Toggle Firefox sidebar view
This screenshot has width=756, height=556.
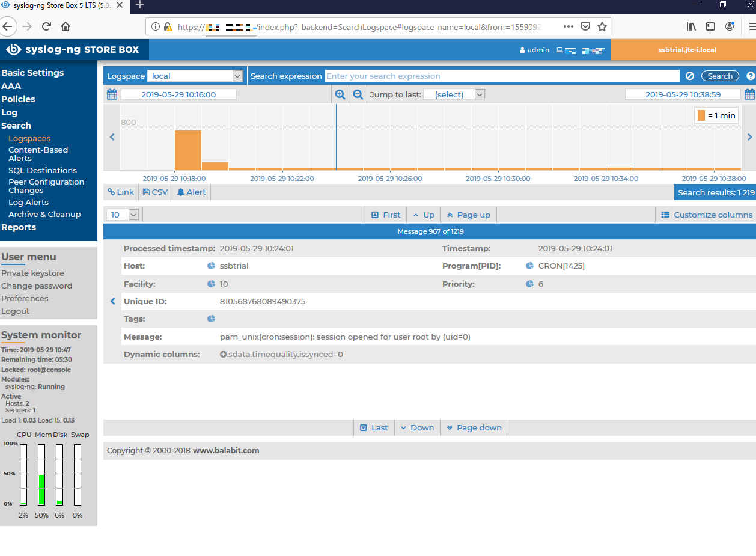coord(710,26)
